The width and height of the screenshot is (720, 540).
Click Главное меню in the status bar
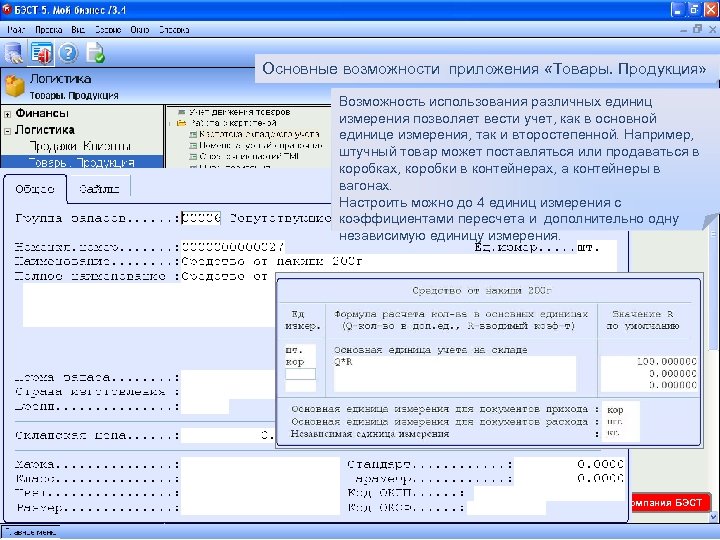31,532
